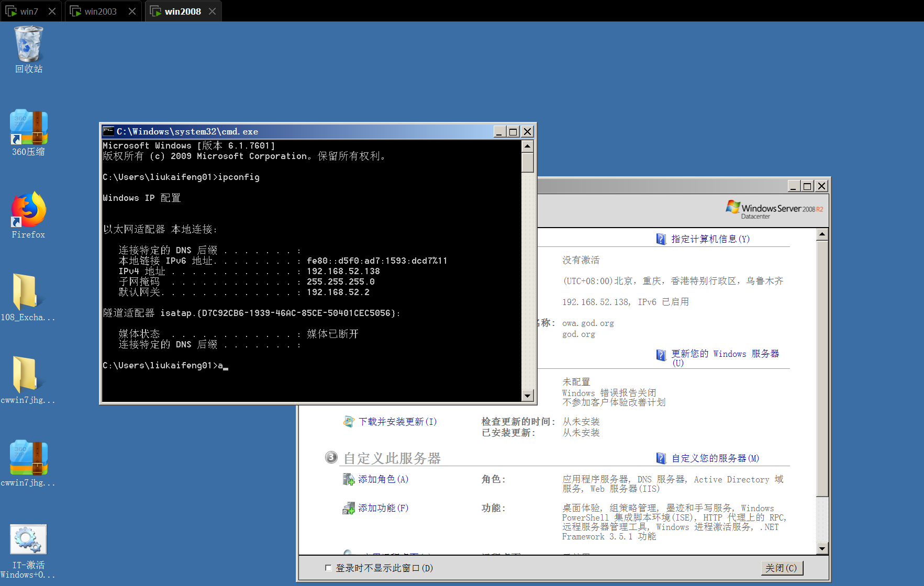Click the 下载并安装更新 update icon

(x=348, y=421)
